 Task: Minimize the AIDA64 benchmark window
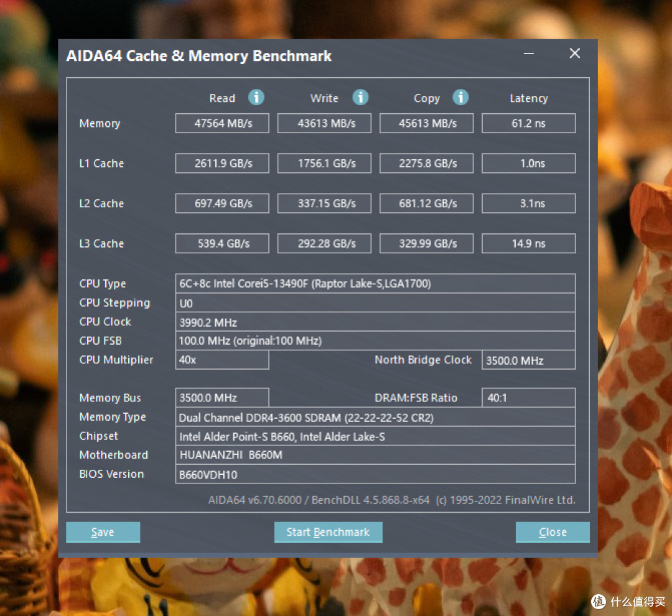pyautogui.click(x=529, y=54)
